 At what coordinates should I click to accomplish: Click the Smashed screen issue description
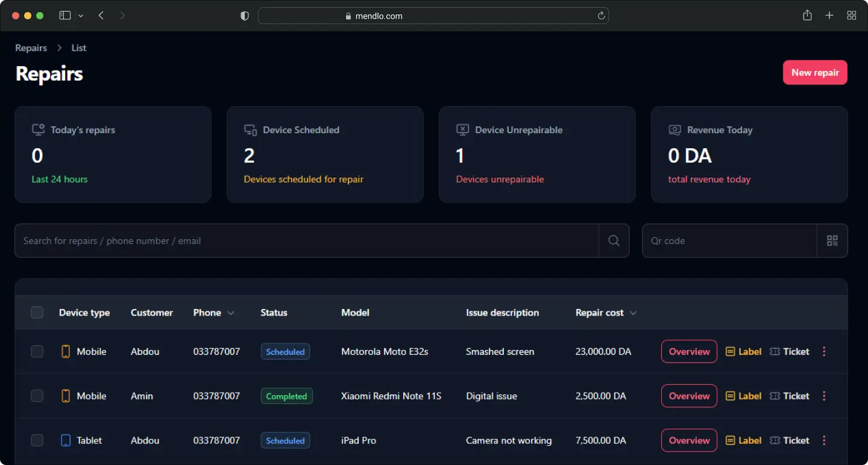(500, 351)
